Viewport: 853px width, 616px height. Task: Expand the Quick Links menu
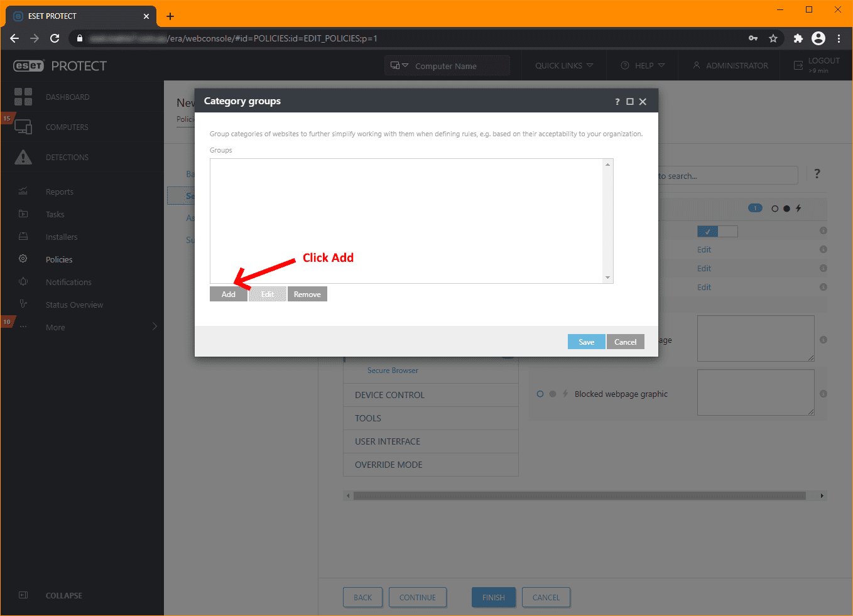coord(564,65)
